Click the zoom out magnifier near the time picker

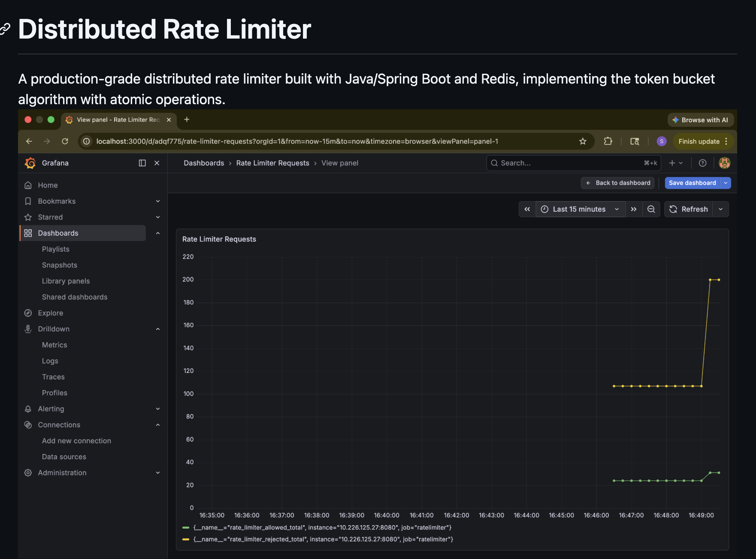(x=651, y=209)
